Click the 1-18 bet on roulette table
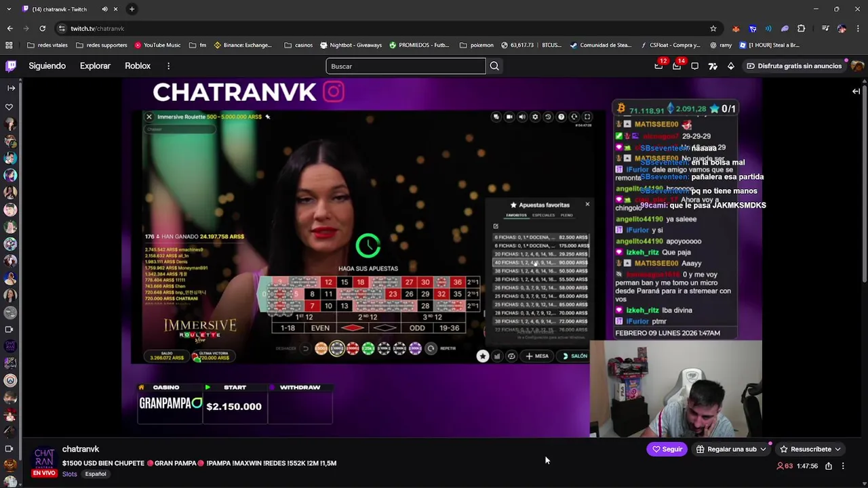This screenshot has width=868, height=488. pyautogui.click(x=288, y=328)
